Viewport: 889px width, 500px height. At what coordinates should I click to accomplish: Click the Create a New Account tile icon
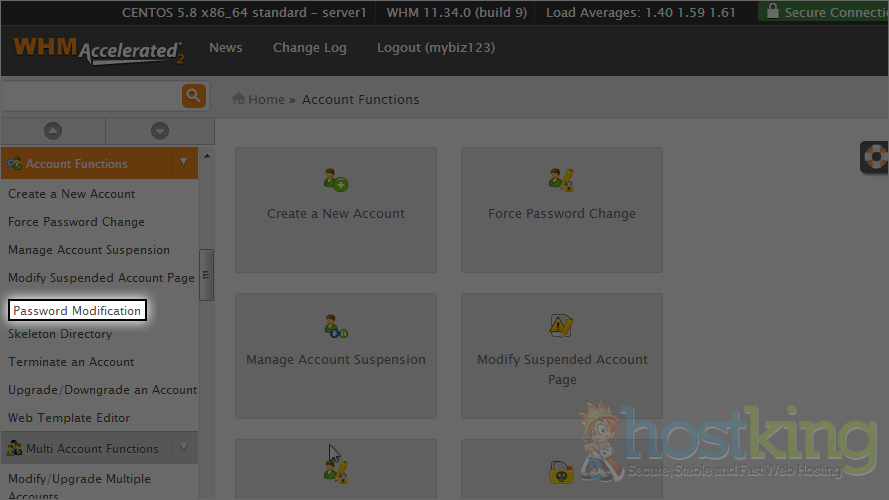point(335,180)
